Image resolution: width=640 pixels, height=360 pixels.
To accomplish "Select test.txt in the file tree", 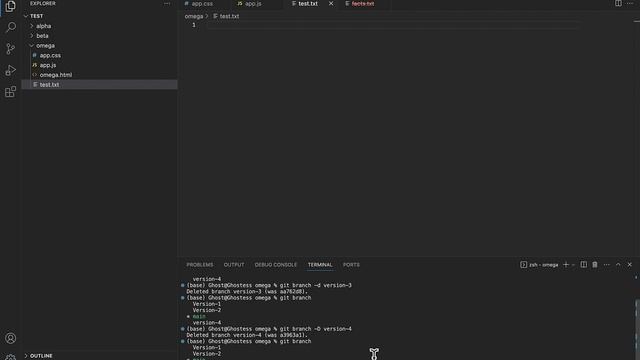I will point(100,85).
